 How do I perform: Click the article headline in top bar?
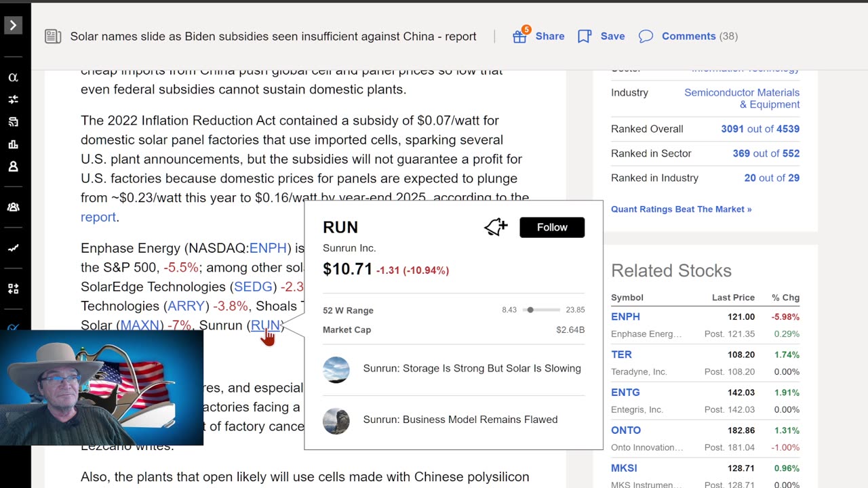pos(273,36)
